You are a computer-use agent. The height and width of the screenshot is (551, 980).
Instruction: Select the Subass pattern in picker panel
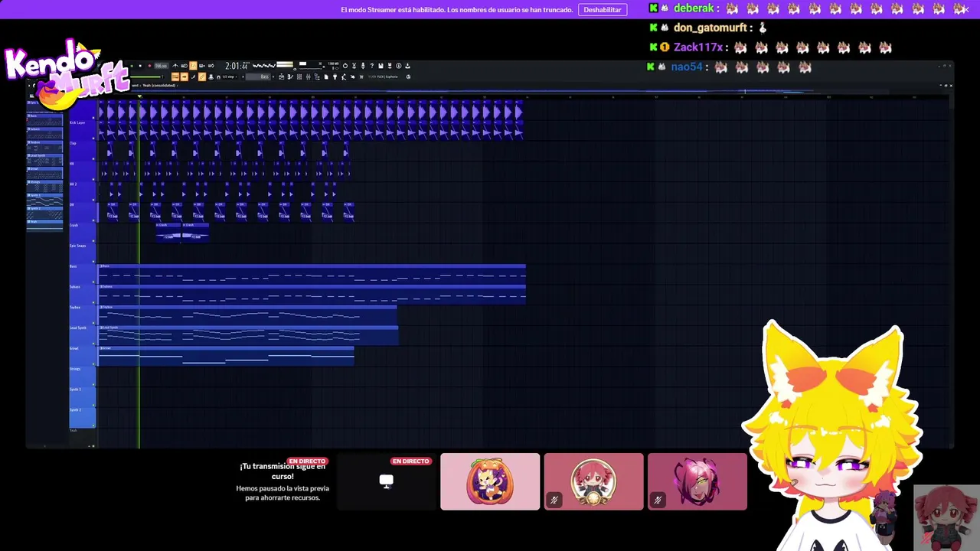pyautogui.click(x=44, y=133)
